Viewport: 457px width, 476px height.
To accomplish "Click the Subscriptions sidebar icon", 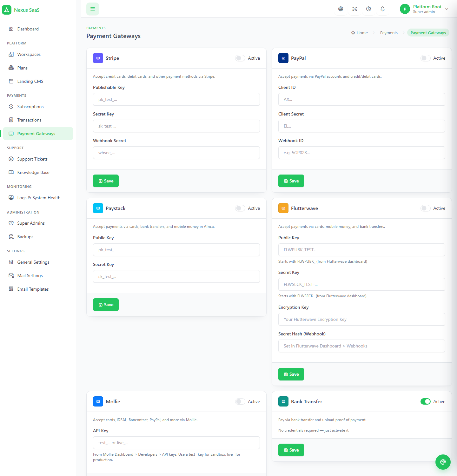I will tap(11, 107).
